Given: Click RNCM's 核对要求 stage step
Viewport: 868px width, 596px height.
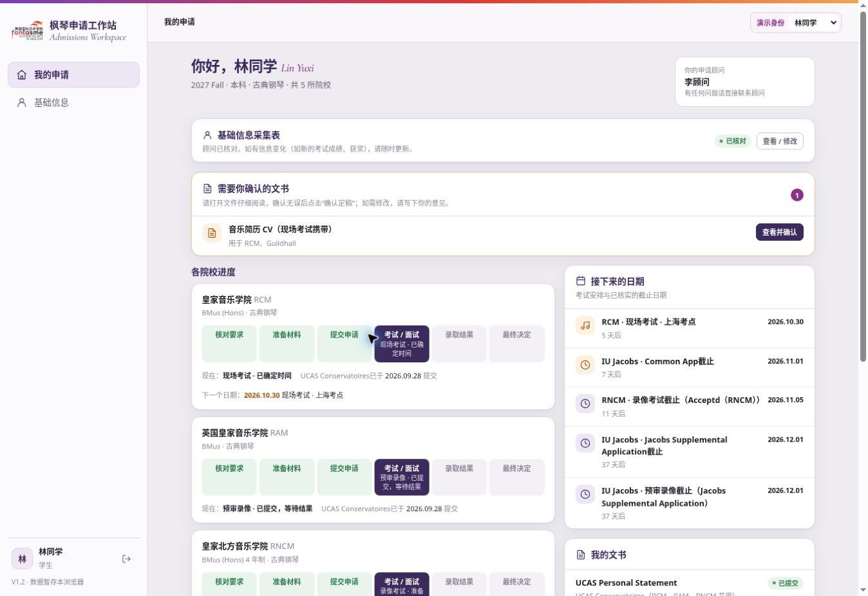Looking at the screenshot, I should click(229, 584).
